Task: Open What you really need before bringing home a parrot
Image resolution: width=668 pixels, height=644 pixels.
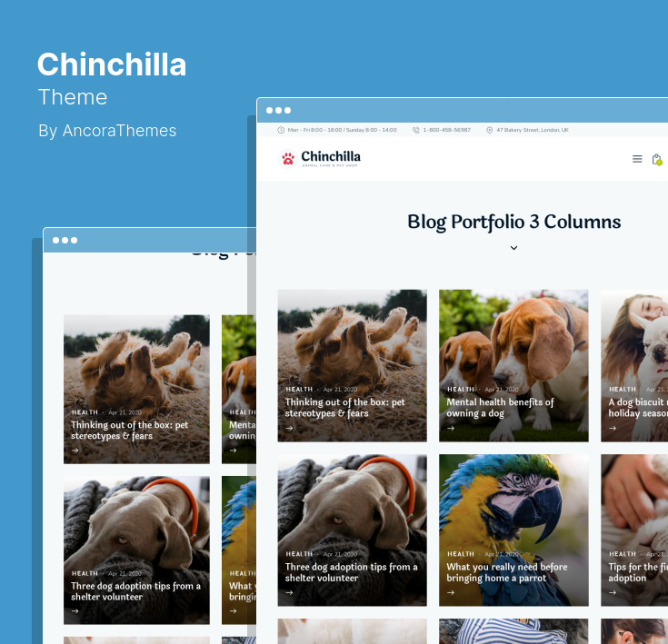Action: click(x=507, y=572)
